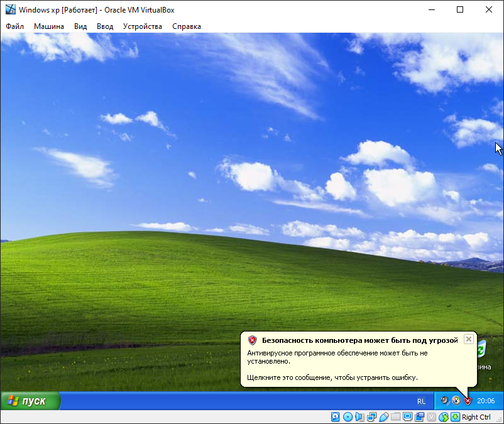Click the audio status icon
Viewport: 504px width, 424px height.
tap(359, 417)
